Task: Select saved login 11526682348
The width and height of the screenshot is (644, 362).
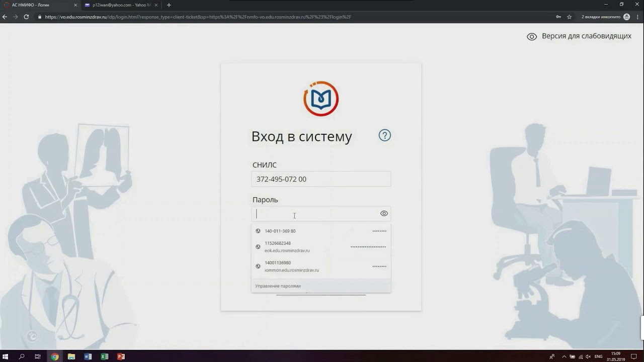Action: 321,246
